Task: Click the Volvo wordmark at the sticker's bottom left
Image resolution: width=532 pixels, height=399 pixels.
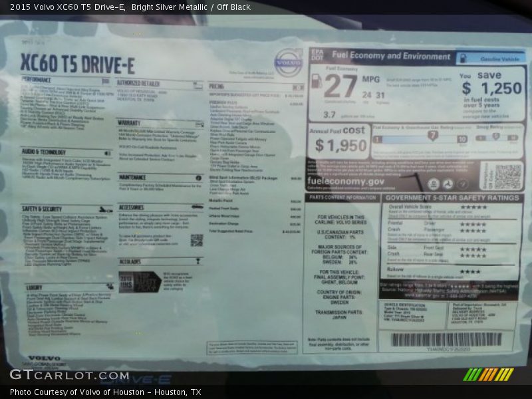Action: 45,358
